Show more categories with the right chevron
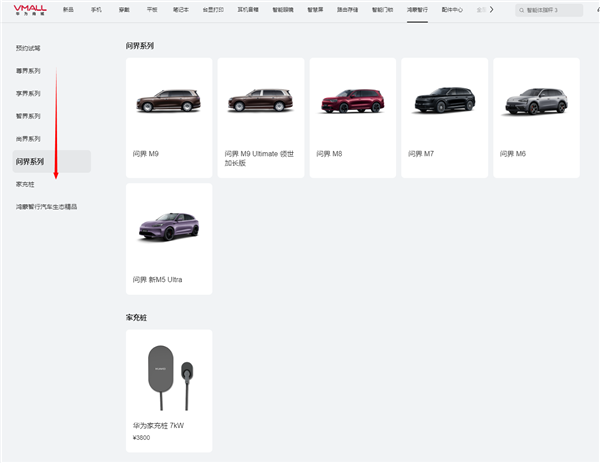The image size is (600, 463). (491, 10)
